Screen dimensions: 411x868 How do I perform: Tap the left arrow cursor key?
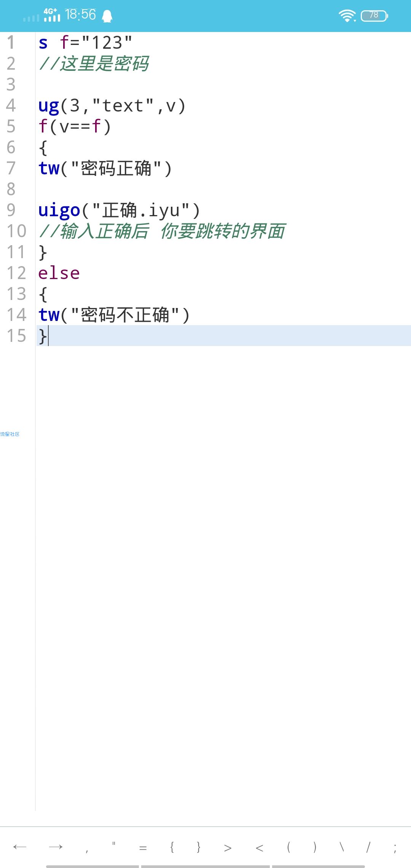[20, 847]
